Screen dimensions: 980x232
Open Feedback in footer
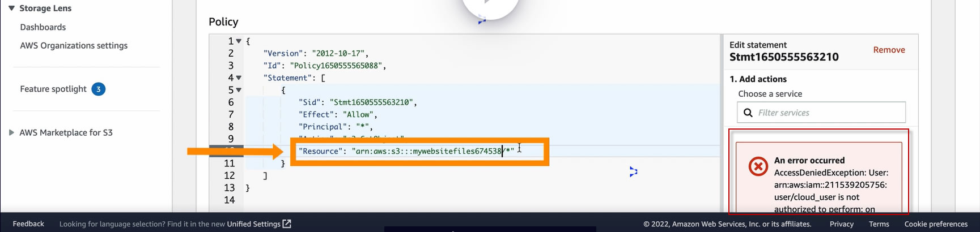pyautogui.click(x=28, y=224)
